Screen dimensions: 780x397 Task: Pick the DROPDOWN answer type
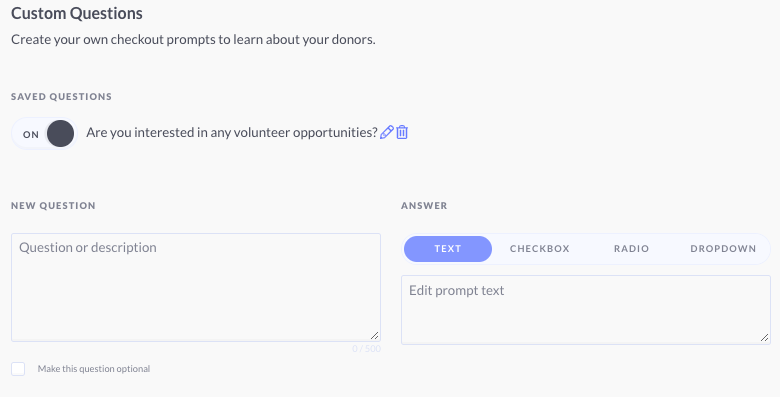723,249
